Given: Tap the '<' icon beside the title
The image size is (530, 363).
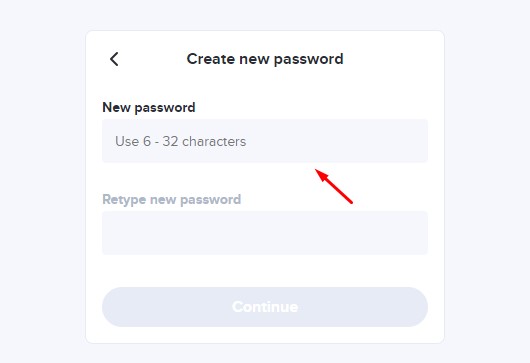Looking at the screenshot, I should tap(114, 59).
